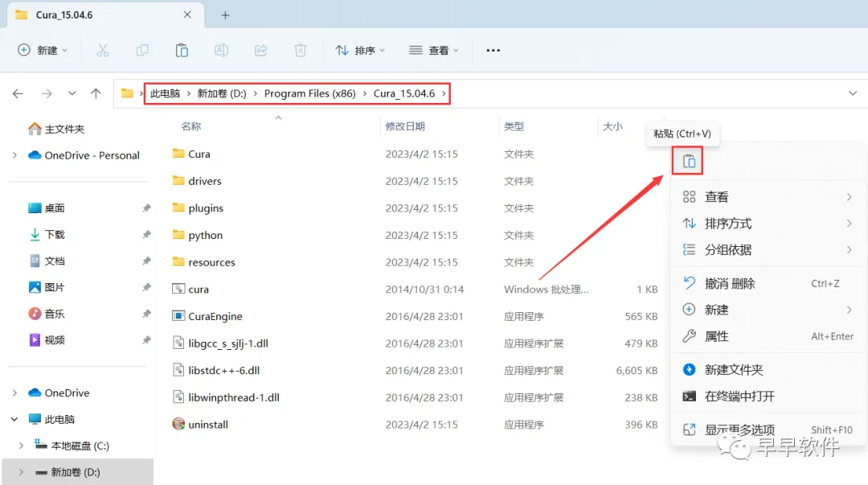Click the Delete trash icon in toolbar
This screenshot has width=868, height=485.
point(300,51)
